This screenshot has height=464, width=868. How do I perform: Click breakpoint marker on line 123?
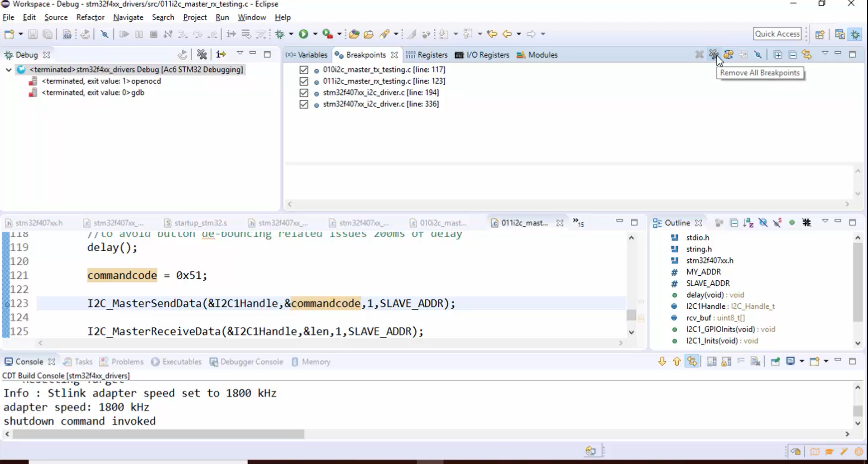pyautogui.click(x=6, y=304)
